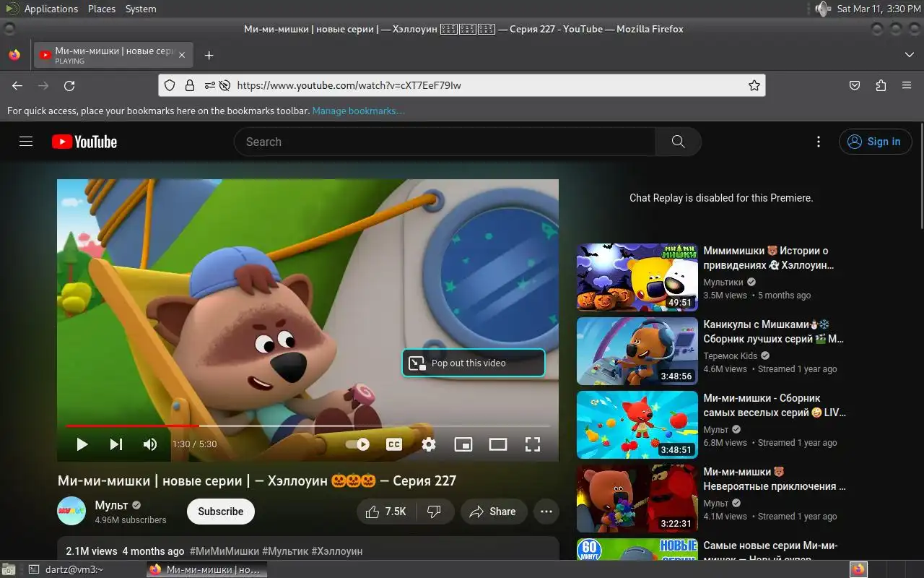Image resolution: width=924 pixels, height=578 pixels.
Task: Click the YouTube logo
Action: click(x=84, y=142)
